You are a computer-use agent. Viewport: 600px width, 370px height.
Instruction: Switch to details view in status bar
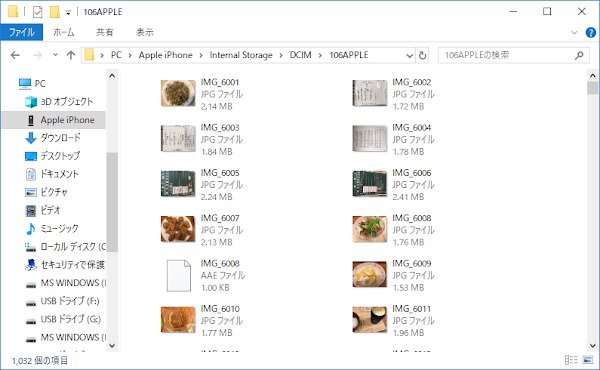coord(571,360)
